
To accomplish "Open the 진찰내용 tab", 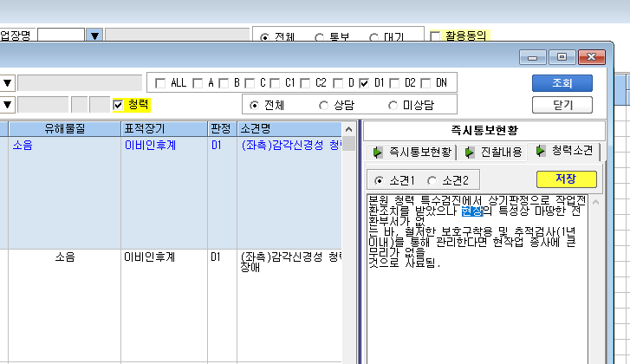I will click(x=493, y=153).
